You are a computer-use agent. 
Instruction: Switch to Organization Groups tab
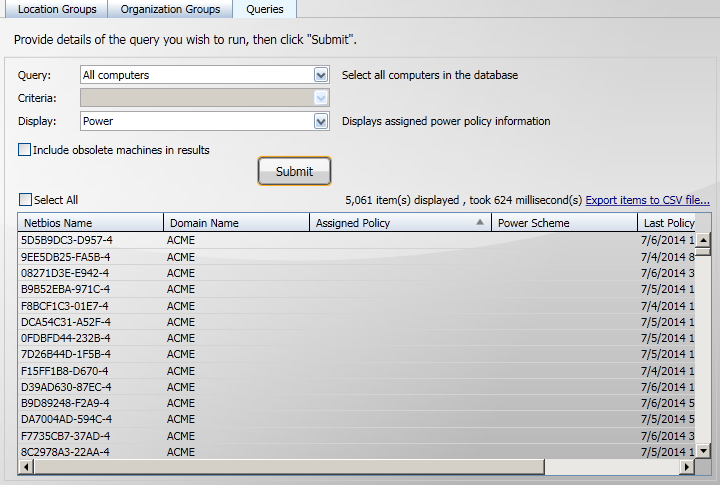[x=170, y=9]
